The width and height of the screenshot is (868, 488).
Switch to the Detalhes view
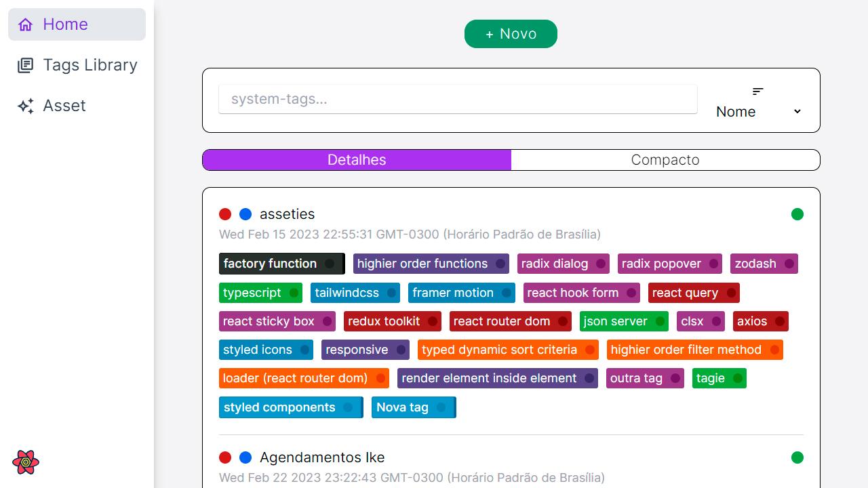[x=357, y=160]
